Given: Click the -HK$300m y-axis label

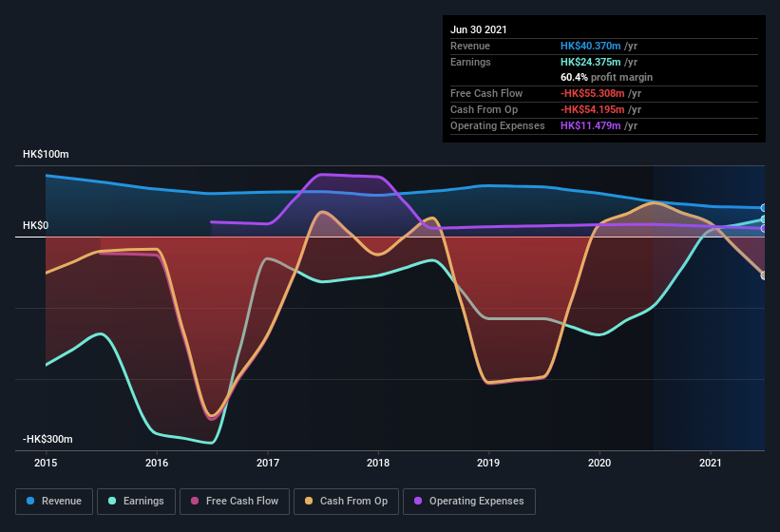Looking at the screenshot, I should (x=48, y=439).
